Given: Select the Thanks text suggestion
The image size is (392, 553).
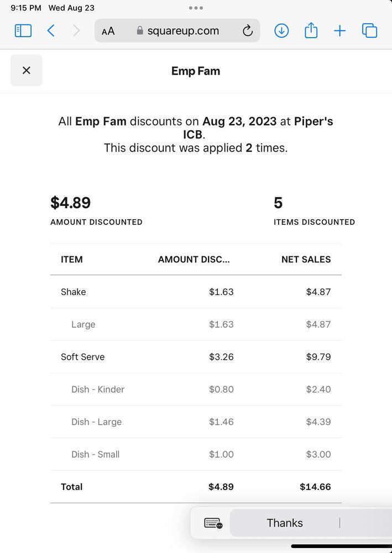Looking at the screenshot, I should 285,523.
